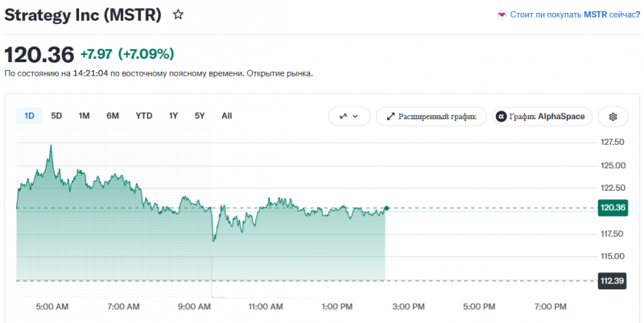Image resolution: width=644 pixels, height=323 pixels.
Task: Select the 1Y time range
Action: (173, 116)
